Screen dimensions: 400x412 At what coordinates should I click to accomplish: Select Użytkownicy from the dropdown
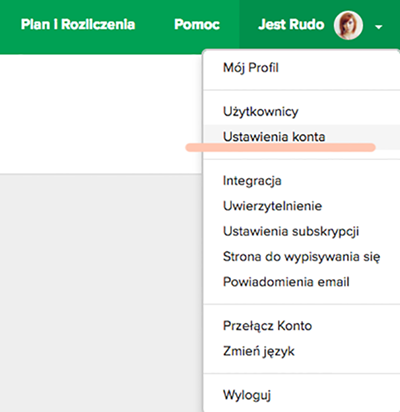pyautogui.click(x=261, y=112)
